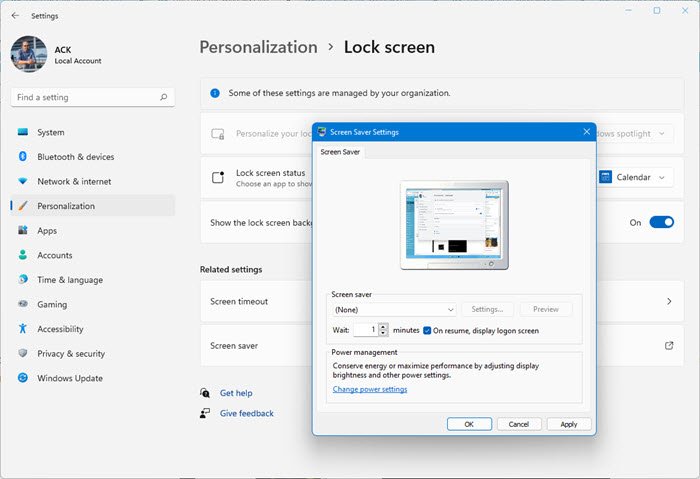Screen dimensions: 700x479
Task: Open Privacy & security category
Action: pos(92,353)
